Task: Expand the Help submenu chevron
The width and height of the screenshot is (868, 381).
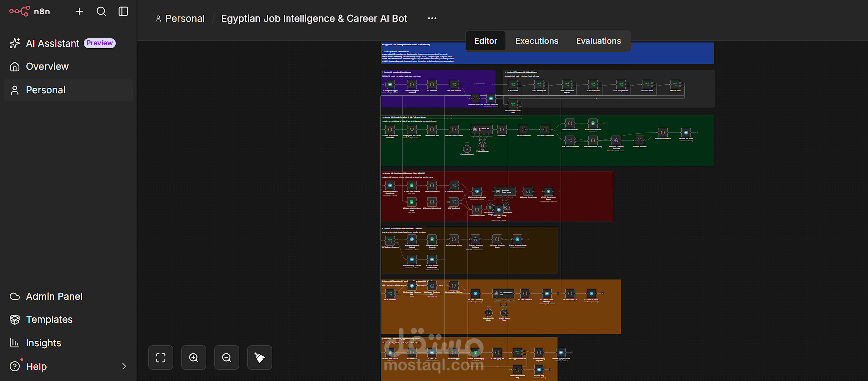Action: 124,366
